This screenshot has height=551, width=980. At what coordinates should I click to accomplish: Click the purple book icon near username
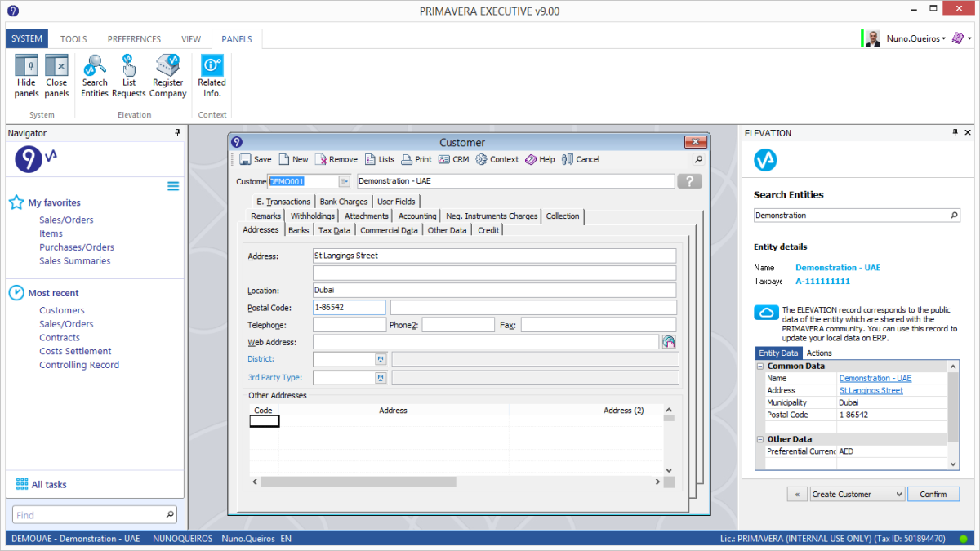click(x=958, y=38)
